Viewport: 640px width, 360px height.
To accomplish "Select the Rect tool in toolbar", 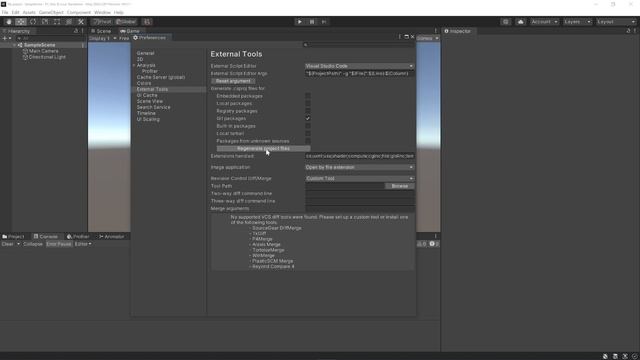I will [x=57, y=22].
